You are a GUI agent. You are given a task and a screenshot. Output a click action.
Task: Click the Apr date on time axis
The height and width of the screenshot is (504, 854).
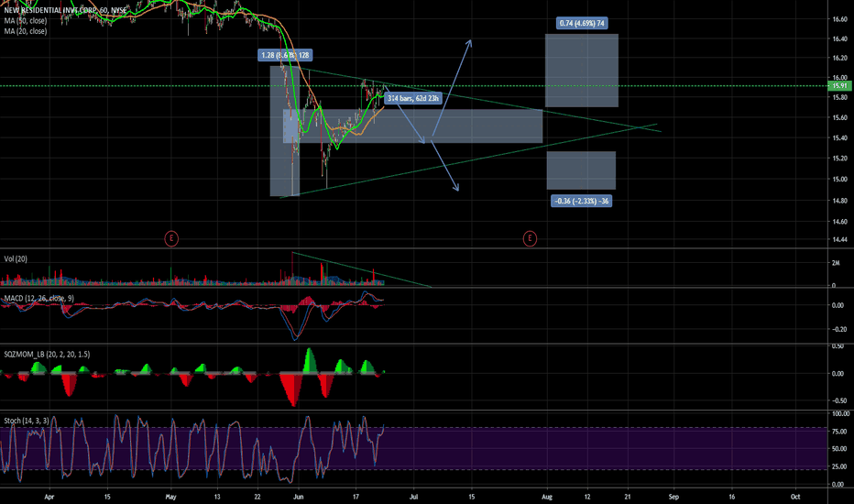[49, 497]
